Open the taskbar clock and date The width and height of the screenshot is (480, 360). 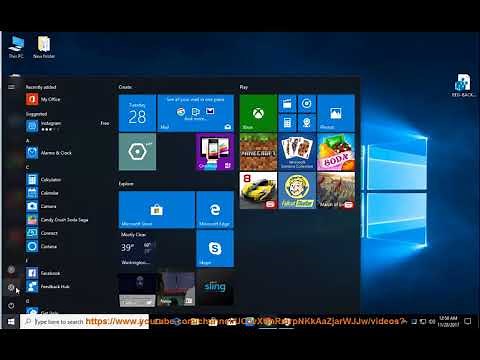click(x=448, y=322)
